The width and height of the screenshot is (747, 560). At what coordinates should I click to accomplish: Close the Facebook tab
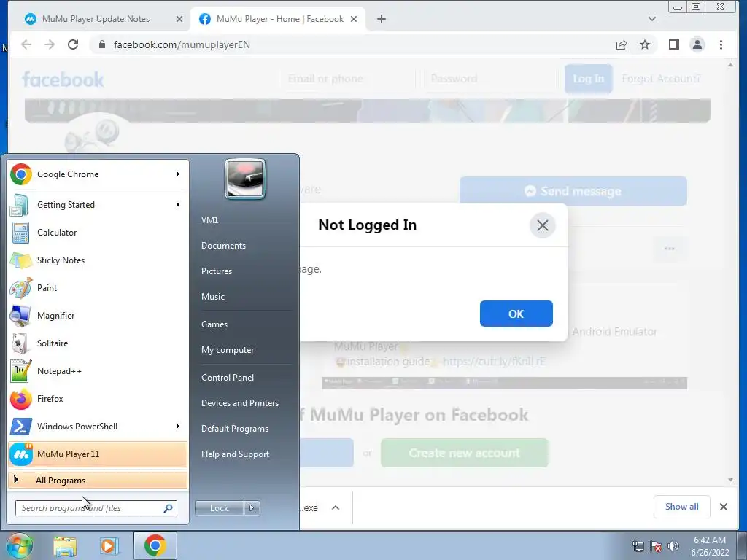pyautogui.click(x=354, y=19)
